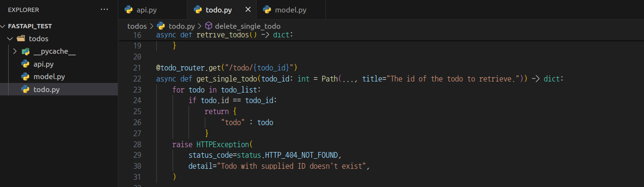Open Explorer more actions ellipsis menu
The height and width of the screenshot is (187, 644).
click(x=104, y=10)
